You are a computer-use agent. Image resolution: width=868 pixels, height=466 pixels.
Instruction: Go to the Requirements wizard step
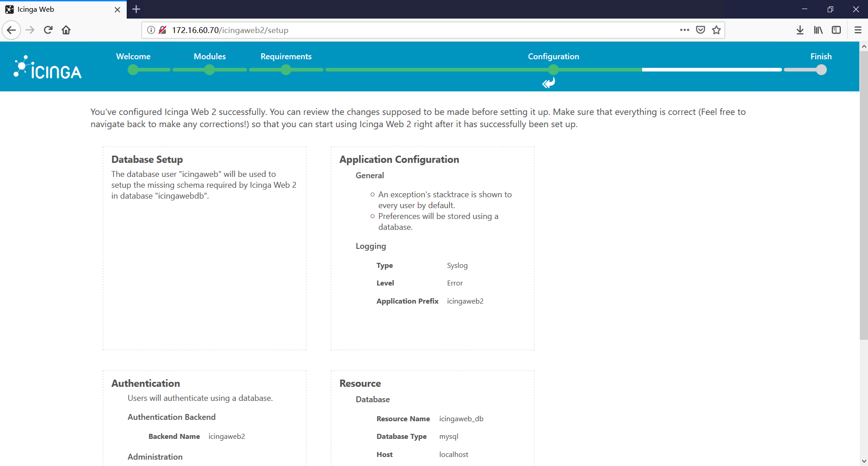[286, 57]
